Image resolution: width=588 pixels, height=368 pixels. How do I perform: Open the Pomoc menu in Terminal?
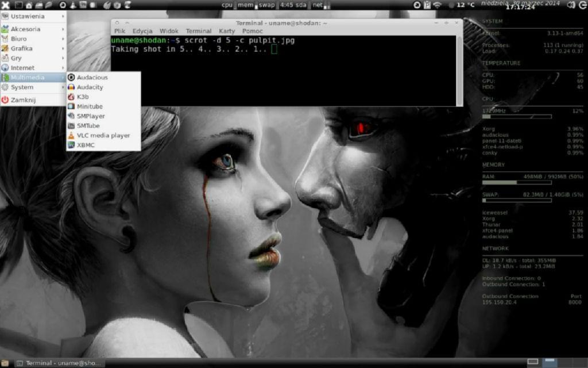tap(252, 31)
